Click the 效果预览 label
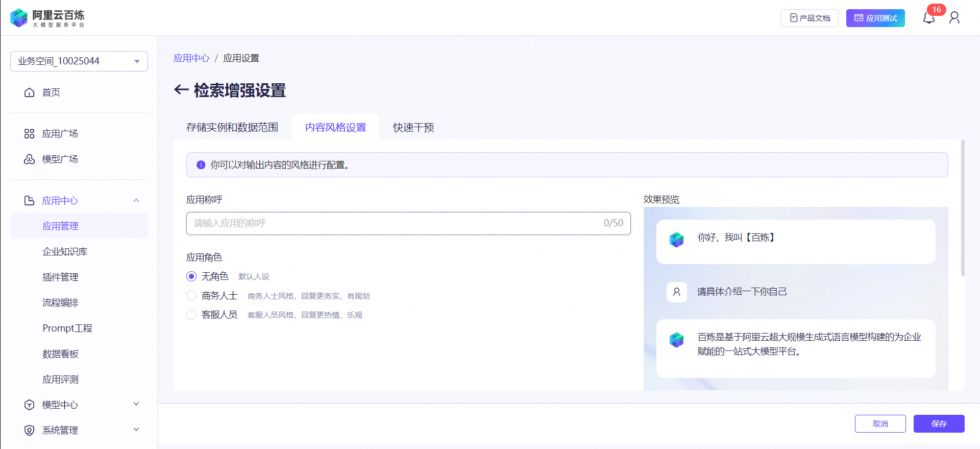 (x=661, y=200)
